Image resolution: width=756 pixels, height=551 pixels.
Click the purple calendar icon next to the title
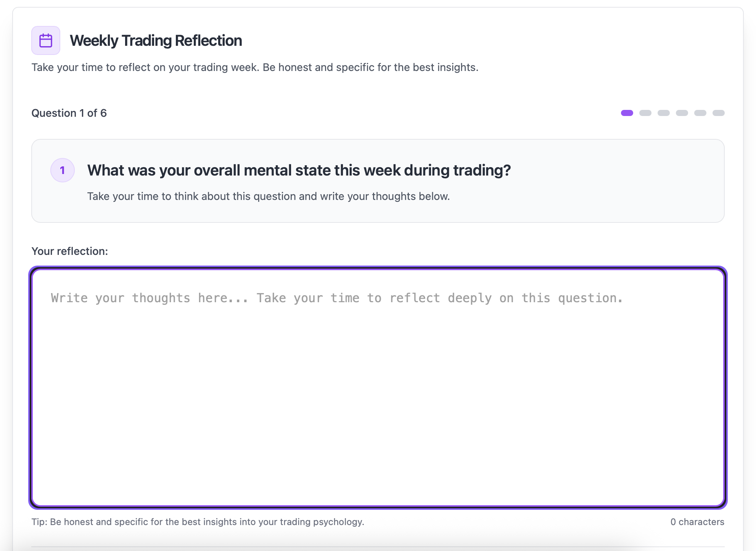pos(45,40)
